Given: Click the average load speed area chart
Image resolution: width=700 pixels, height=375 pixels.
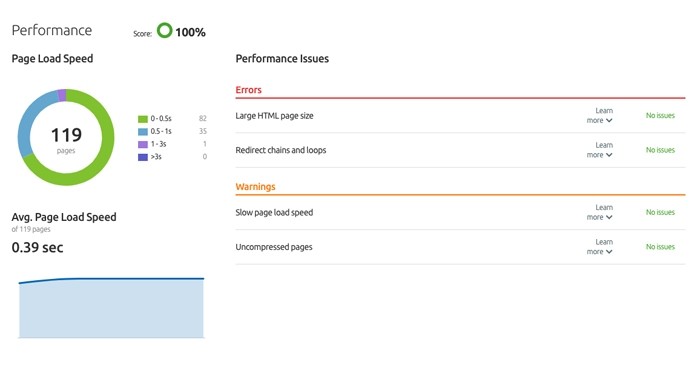Looking at the screenshot, I should coord(111,308).
